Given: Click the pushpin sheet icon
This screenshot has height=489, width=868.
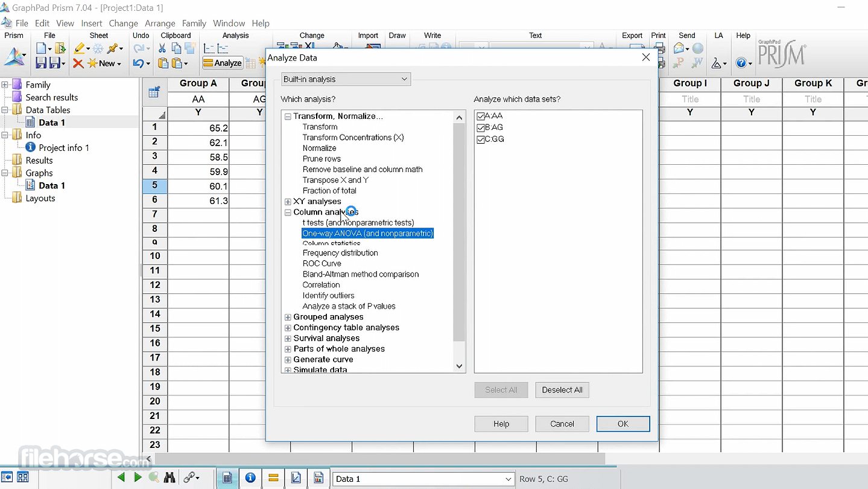Looking at the screenshot, I should (x=112, y=48).
